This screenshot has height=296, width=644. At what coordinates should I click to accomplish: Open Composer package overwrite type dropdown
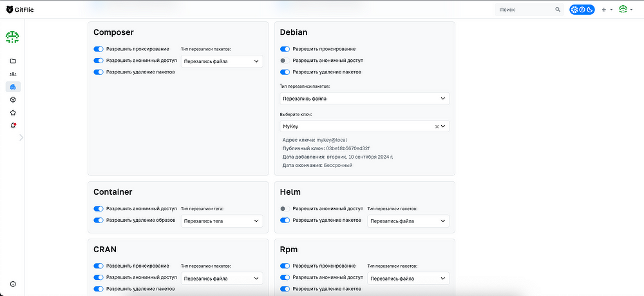(x=222, y=62)
